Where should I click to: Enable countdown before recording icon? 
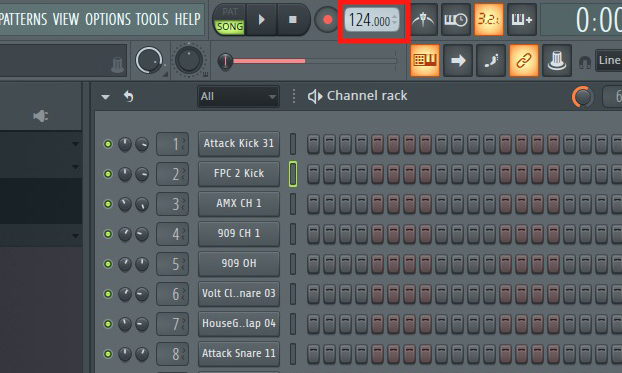[489, 19]
